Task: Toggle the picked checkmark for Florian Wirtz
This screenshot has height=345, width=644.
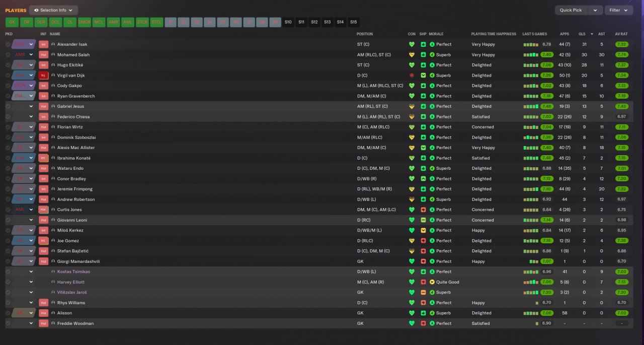Action: pos(8,127)
